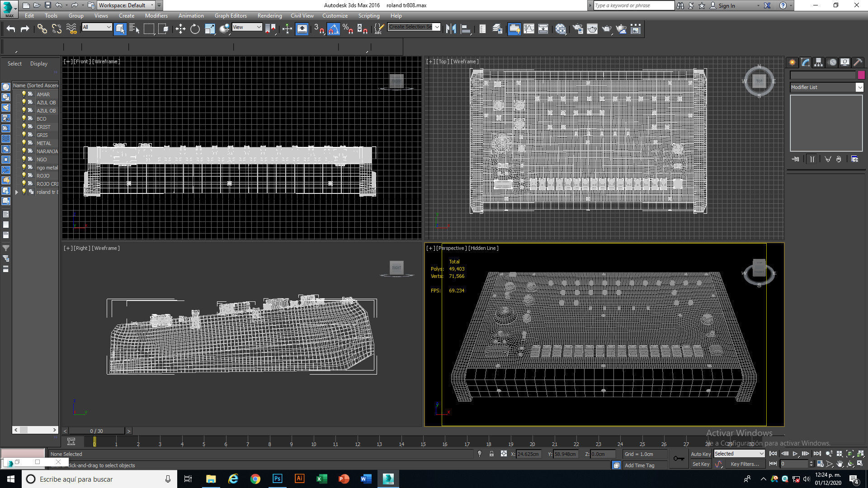
Task: Click the Add Time Tag label
Action: click(x=639, y=465)
